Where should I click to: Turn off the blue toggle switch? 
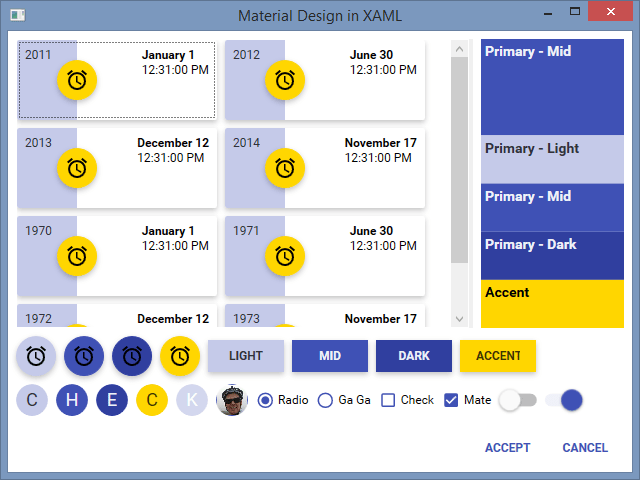pyautogui.click(x=564, y=400)
